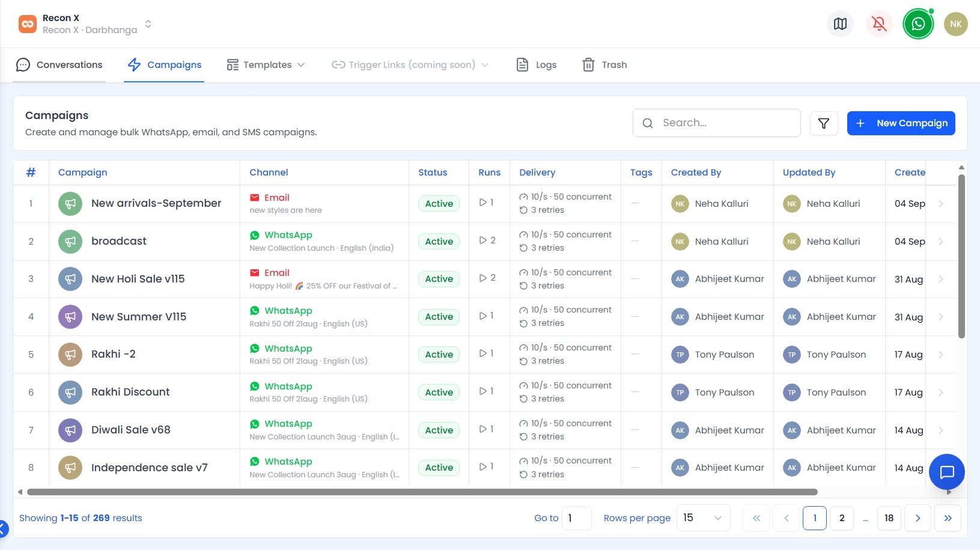Click Email icon in New arrivals-September row

coord(255,198)
